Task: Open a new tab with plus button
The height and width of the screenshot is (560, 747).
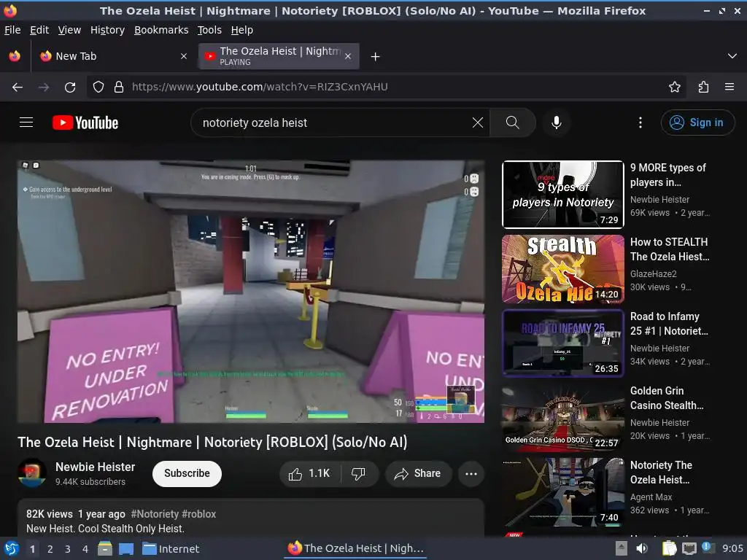Action: tap(376, 57)
